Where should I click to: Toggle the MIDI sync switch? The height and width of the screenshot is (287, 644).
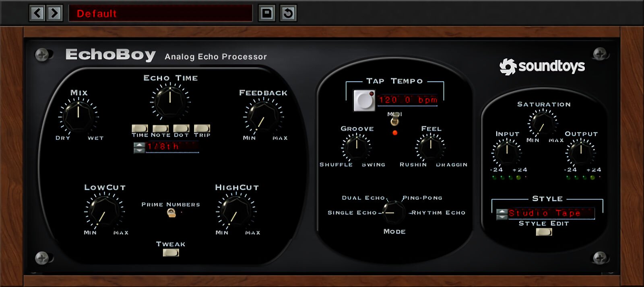coord(395,119)
